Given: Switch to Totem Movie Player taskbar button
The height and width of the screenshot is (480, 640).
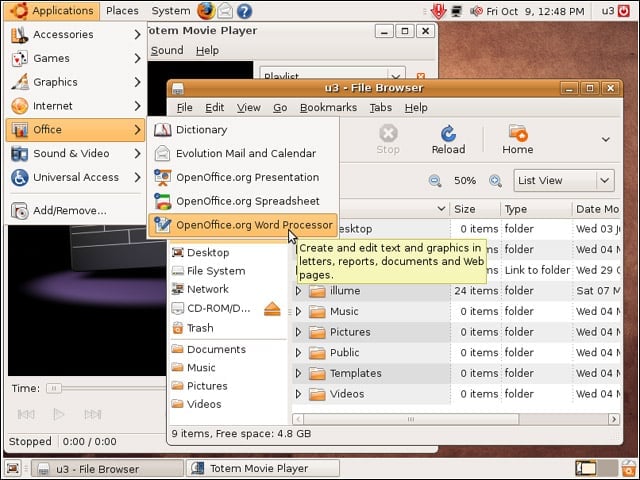Looking at the screenshot, I should [x=263, y=469].
